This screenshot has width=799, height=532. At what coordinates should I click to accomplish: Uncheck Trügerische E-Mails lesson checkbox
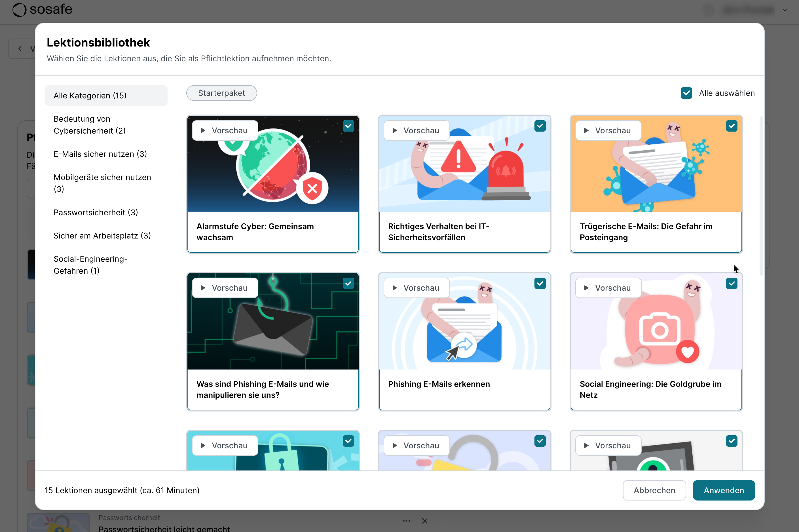click(x=732, y=126)
